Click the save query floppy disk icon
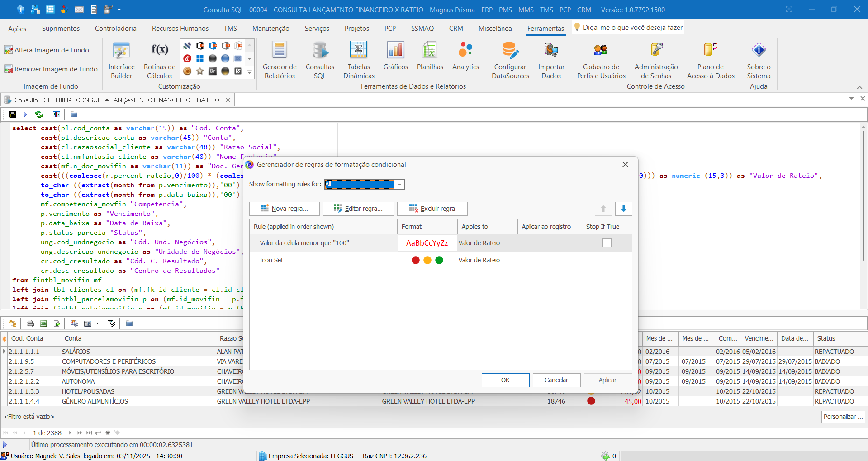This screenshot has height=461, width=868. coord(13,114)
